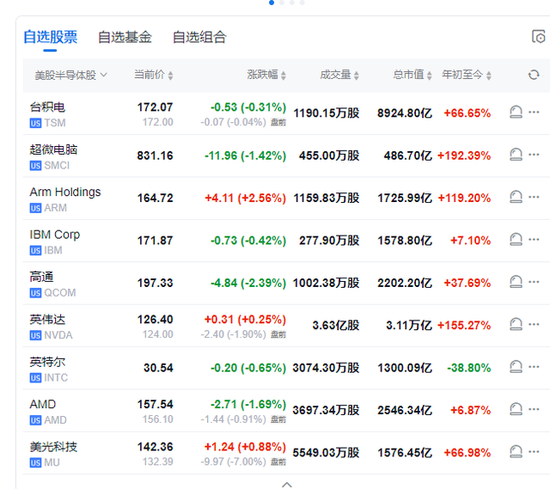This screenshot has width=550, height=489.
Task: Open more options dots for 超微电脑
Action: coord(534,154)
